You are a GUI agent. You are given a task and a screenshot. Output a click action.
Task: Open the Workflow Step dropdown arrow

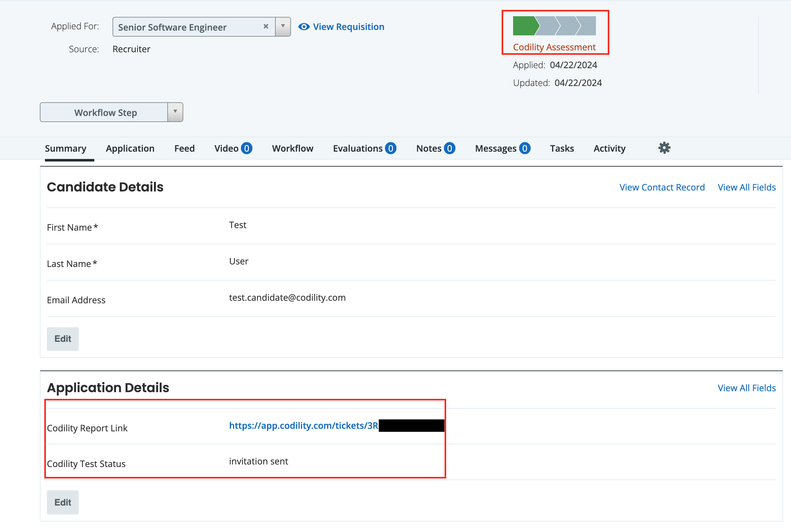click(x=175, y=112)
